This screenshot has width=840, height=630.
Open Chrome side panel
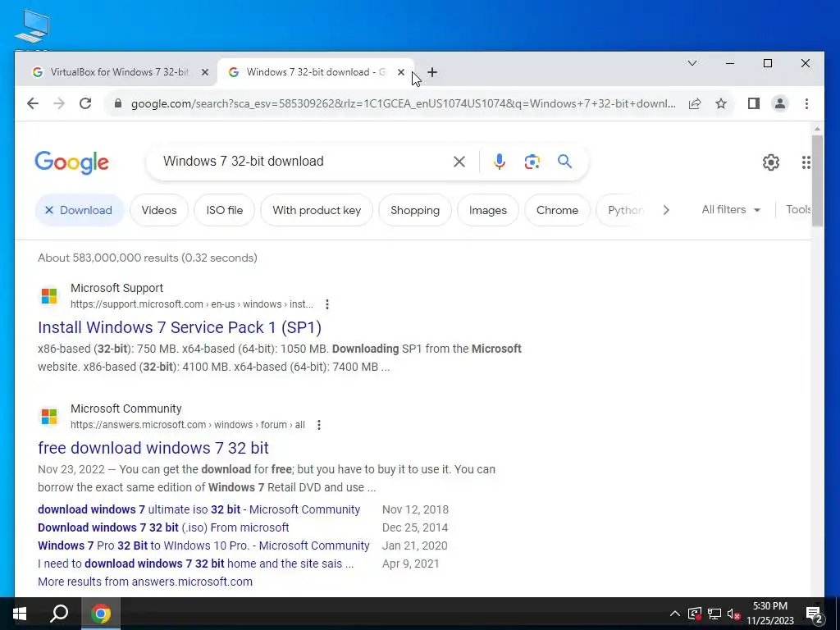pos(754,103)
